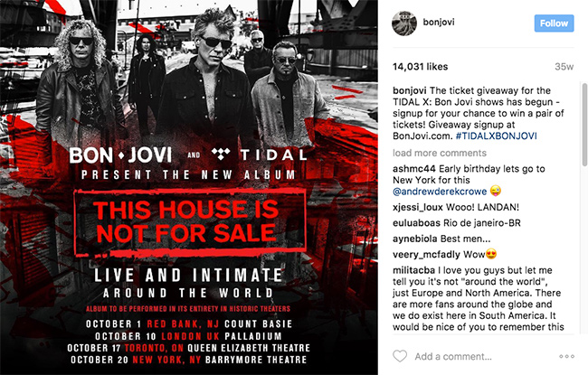The width and height of the screenshot is (588, 375).
Task: Open the 35w post timestamp
Action: point(564,67)
